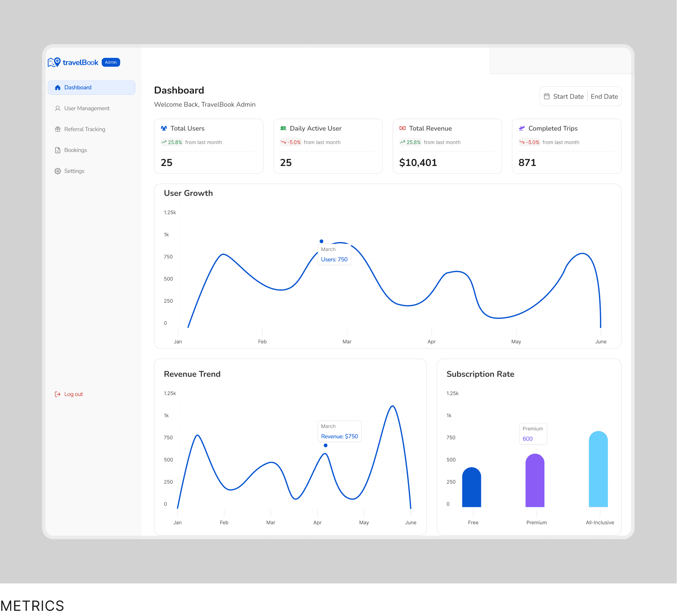677x616 pixels.
Task: Click the dark blue Free bar
Action: pyautogui.click(x=471, y=488)
